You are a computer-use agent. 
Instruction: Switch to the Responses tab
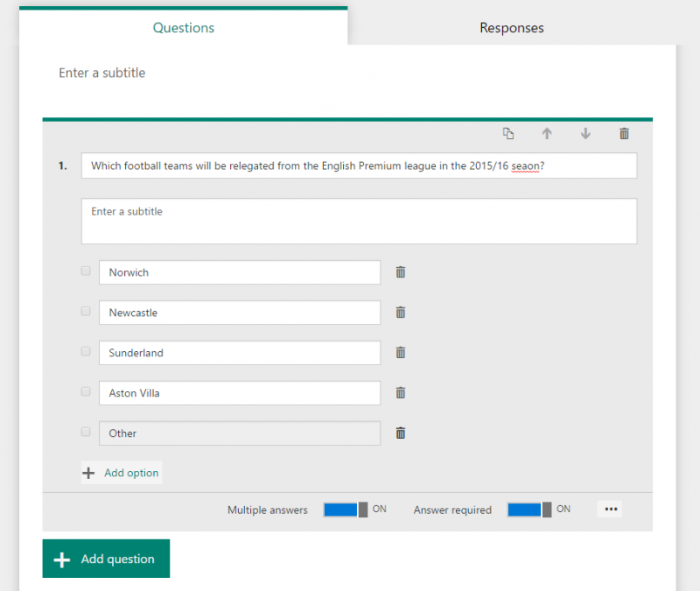click(x=511, y=27)
